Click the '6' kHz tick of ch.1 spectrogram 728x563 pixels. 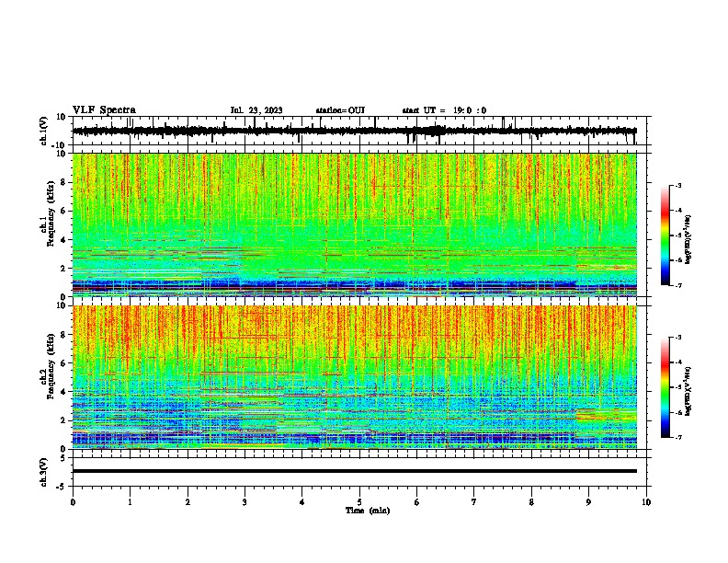click(63, 211)
